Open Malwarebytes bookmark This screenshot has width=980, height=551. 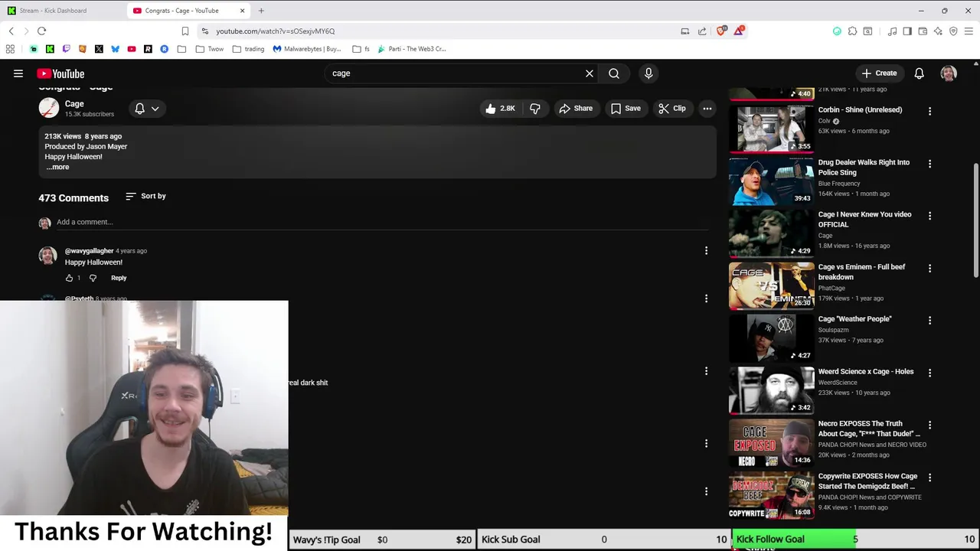(x=307, y=49)
